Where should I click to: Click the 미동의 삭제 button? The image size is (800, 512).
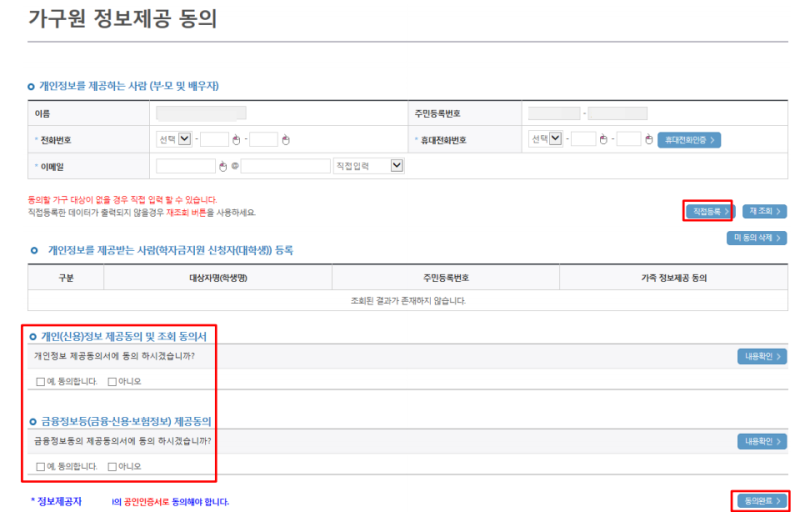click(757, 238)
